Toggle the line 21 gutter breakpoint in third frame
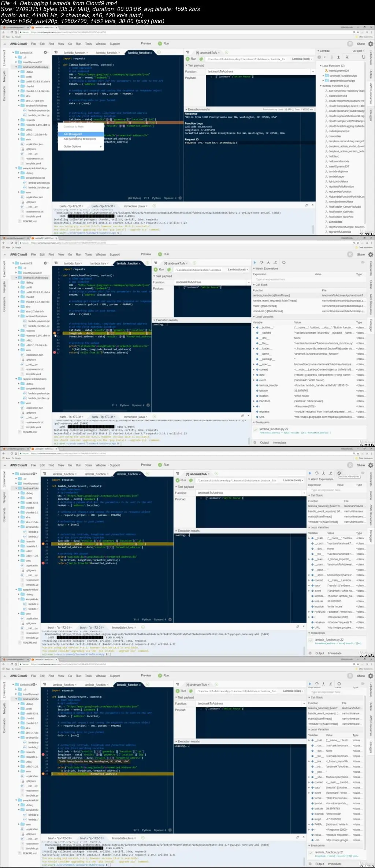This screenshot has height=868, width=375. point(43,544)
